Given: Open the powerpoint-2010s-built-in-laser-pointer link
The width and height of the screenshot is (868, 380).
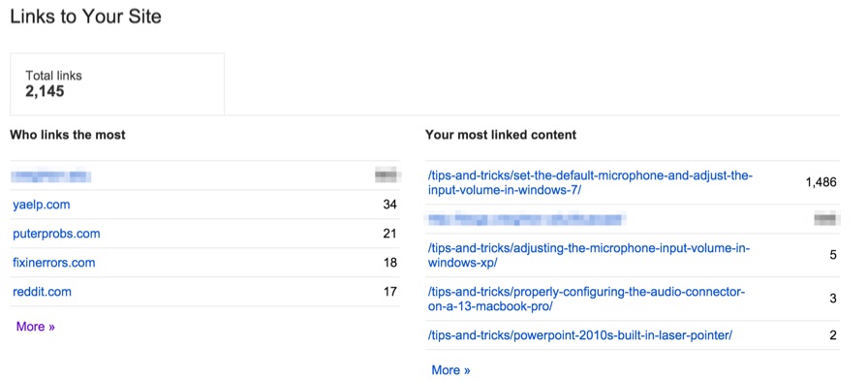Looking at the screenshot, I should point(580,335).
